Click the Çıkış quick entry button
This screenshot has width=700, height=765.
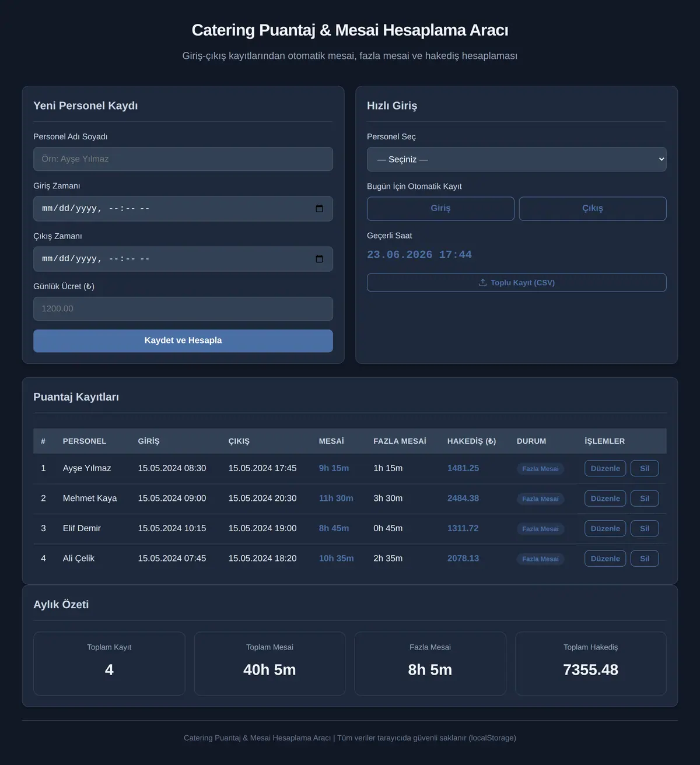pos(593,208)
